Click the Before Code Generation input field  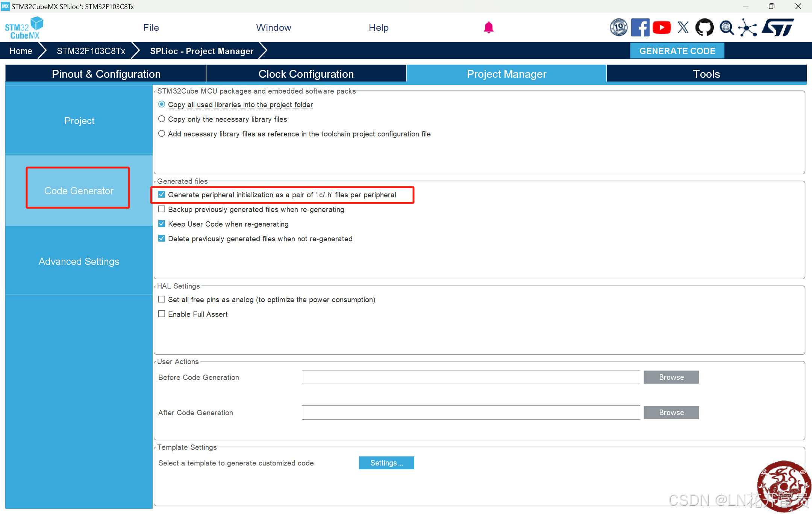470,377
